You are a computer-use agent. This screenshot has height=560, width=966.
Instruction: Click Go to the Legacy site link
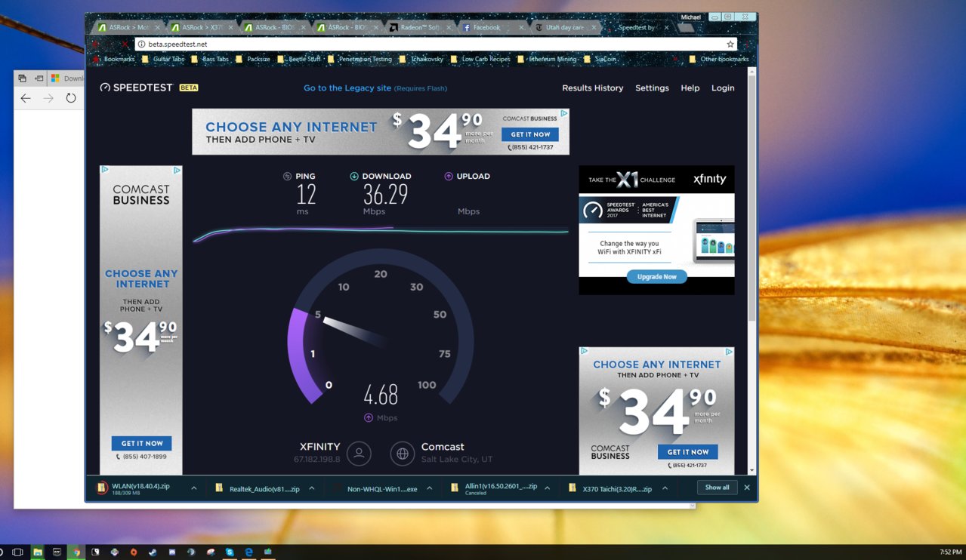[x=347, y=88]
